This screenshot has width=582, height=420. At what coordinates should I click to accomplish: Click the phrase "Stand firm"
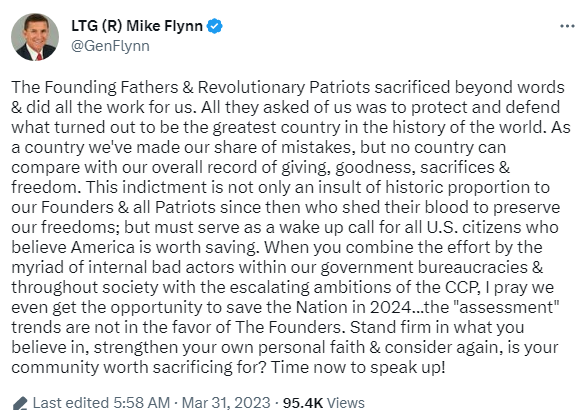pos(395,328)
